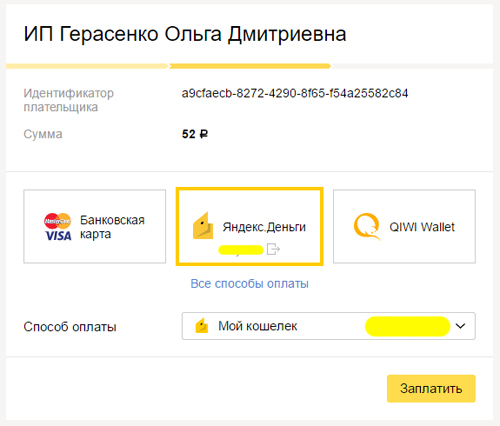Click the payer identifier value text
This screenshot has height=426, width=500.
point(295,93)
